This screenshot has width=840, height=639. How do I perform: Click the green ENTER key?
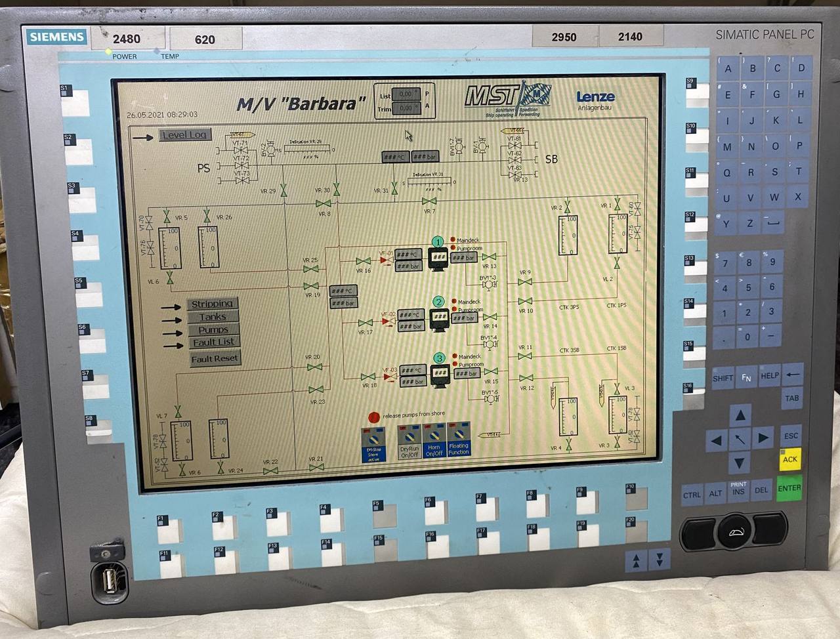pyautogui.click(x=789, y=488)
